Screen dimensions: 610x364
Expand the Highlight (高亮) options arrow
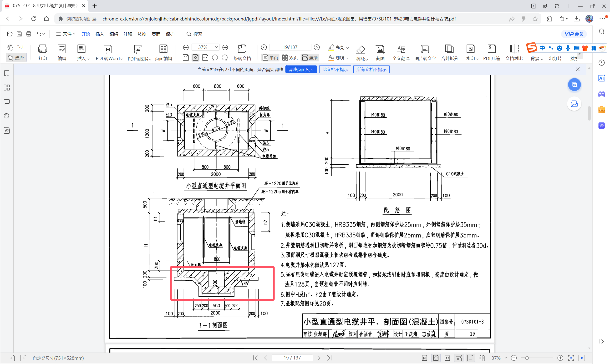[x=347, y=48]
